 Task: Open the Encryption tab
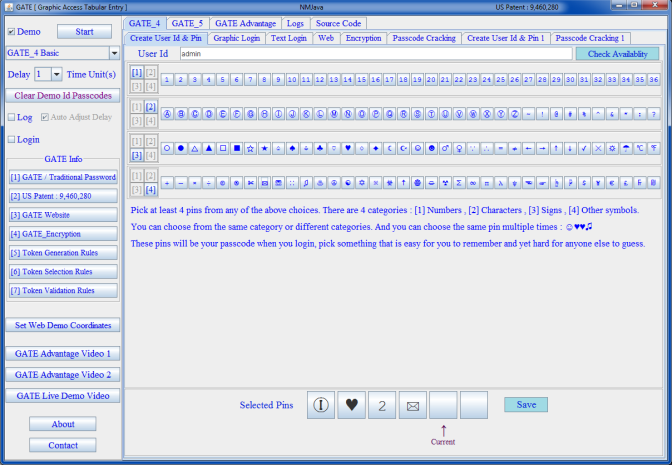pyautogui.click(x=363, y=38)
